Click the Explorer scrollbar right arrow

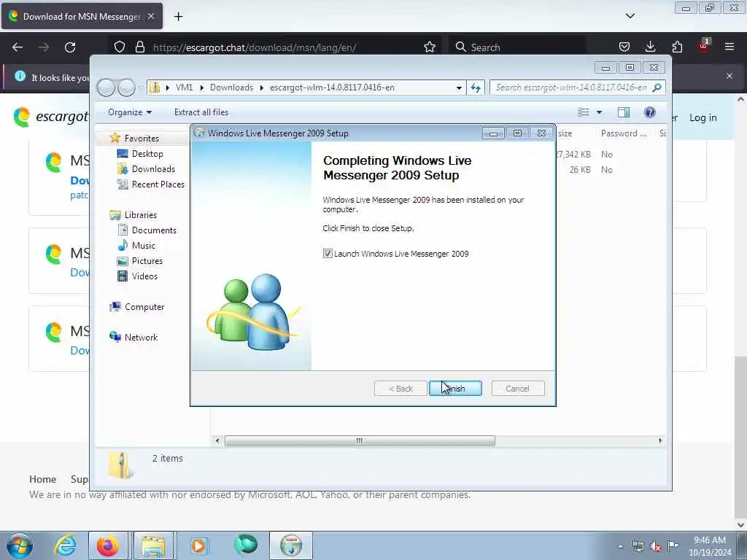pos(660,441)
